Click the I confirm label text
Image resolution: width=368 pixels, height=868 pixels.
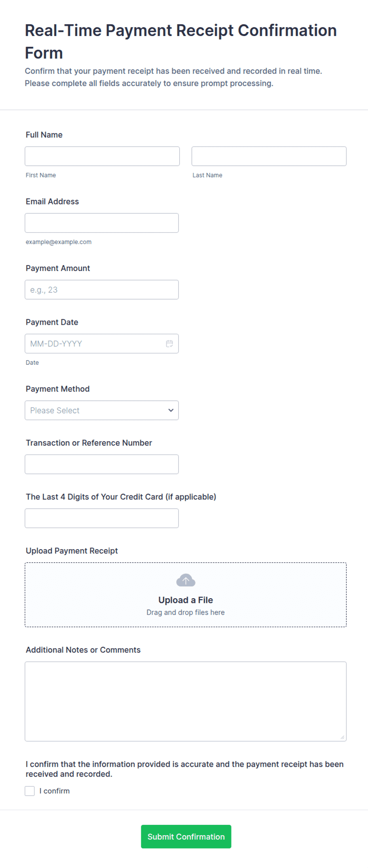55,791
